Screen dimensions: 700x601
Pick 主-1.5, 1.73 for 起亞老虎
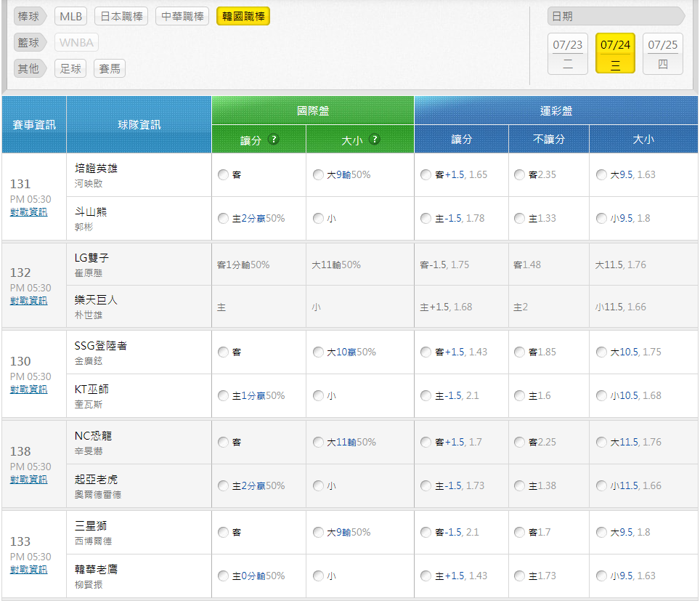pyautogui.click(x=426, y=485)
